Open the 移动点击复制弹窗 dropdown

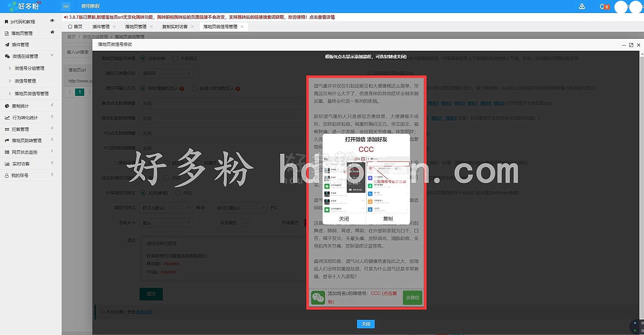(x=223, y=104)
